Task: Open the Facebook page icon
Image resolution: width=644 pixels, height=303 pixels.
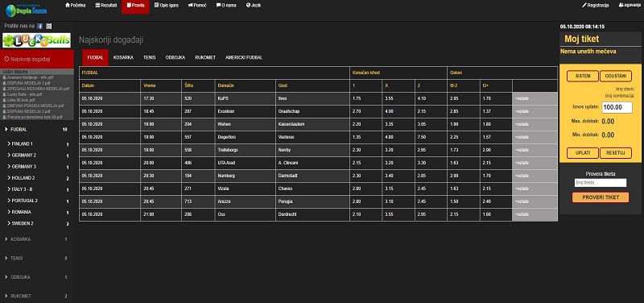Action: tap(39, 26)
